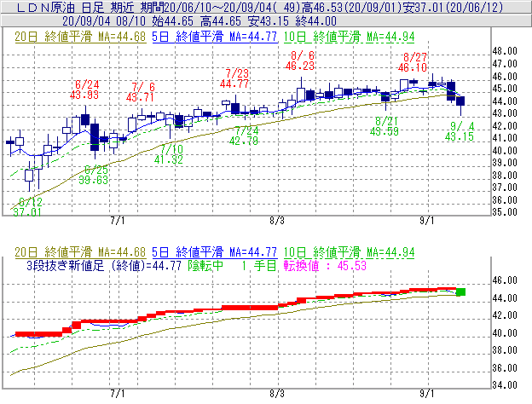
Task: Click the low value 安37.01(20/06/12) in header
Action: (x=452, y=7)
